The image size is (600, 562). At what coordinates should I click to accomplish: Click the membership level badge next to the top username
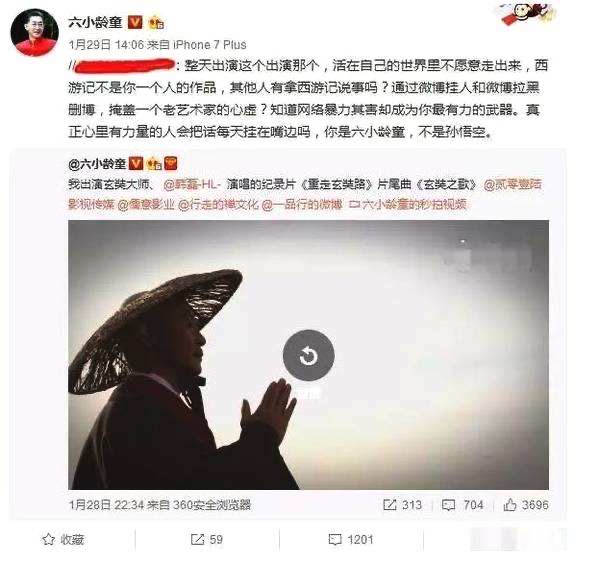(x=156, y=23)
